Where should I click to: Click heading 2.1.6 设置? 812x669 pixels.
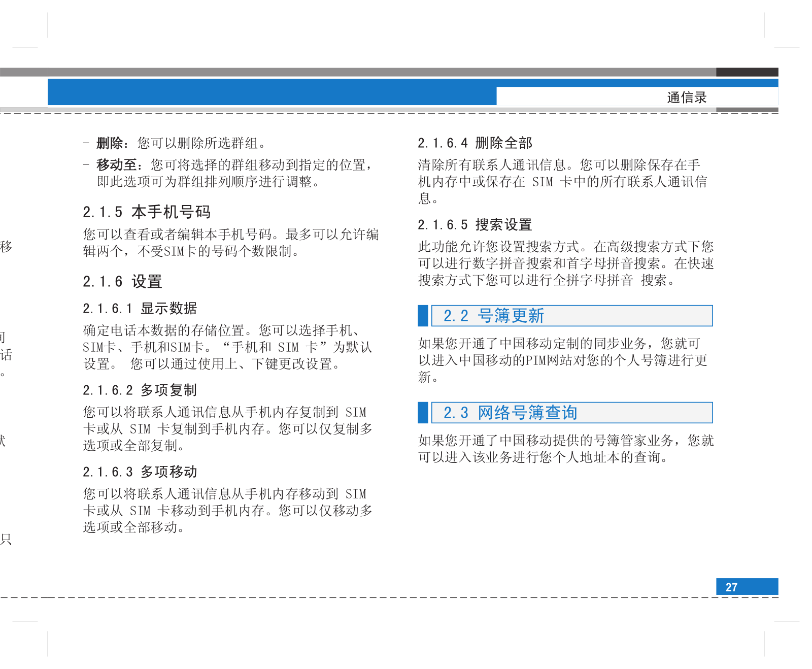coord(122,281)
